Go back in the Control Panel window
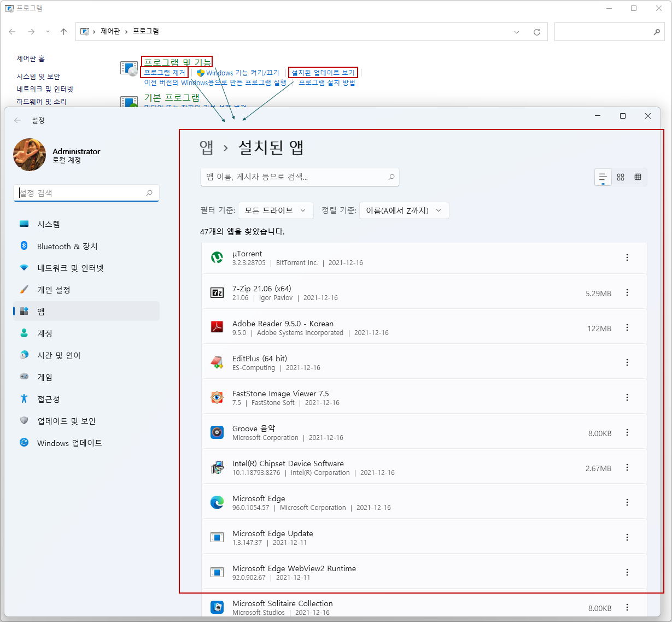Screen dimensions: 672x622 [12, 32]
